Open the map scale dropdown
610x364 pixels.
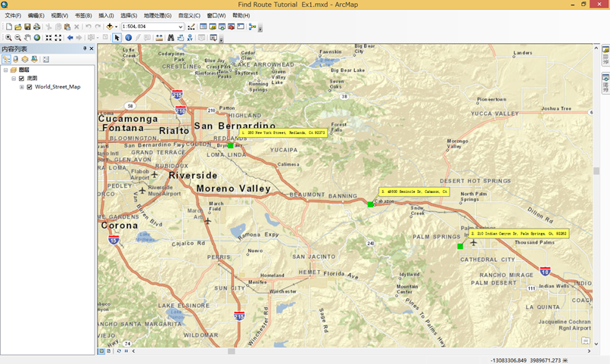tap(181, 26)
